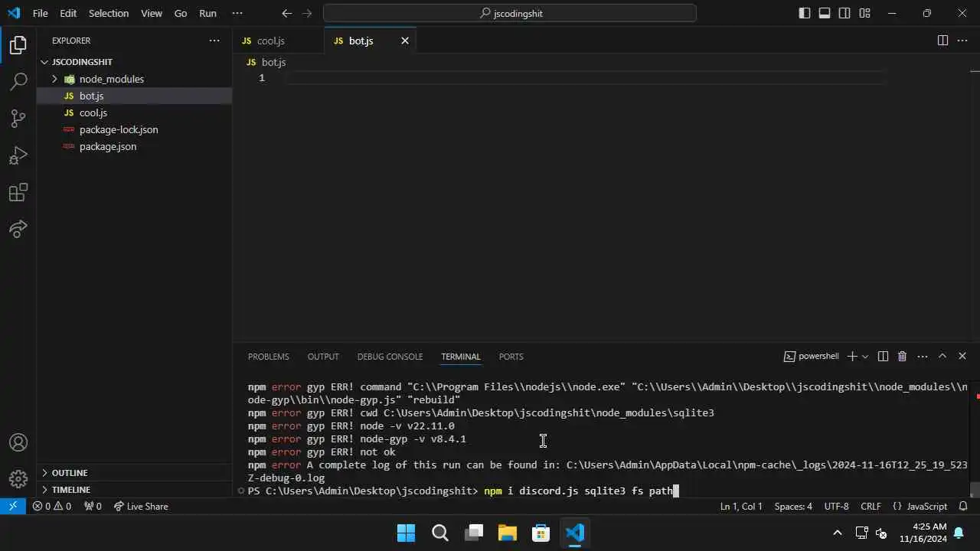Open the Manage gear icon
The width and height of the screenshot is (980, 551).
coord(18,479)
